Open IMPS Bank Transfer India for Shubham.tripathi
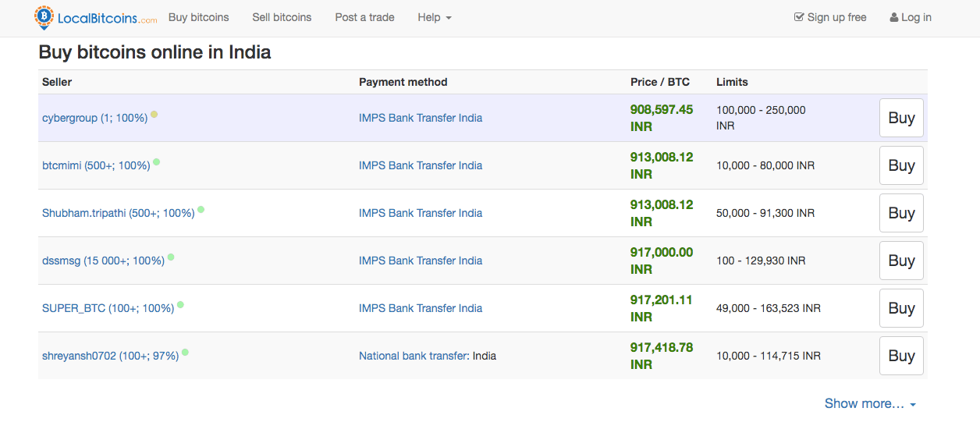The image size is (980, 447). [x=421, y=213]
